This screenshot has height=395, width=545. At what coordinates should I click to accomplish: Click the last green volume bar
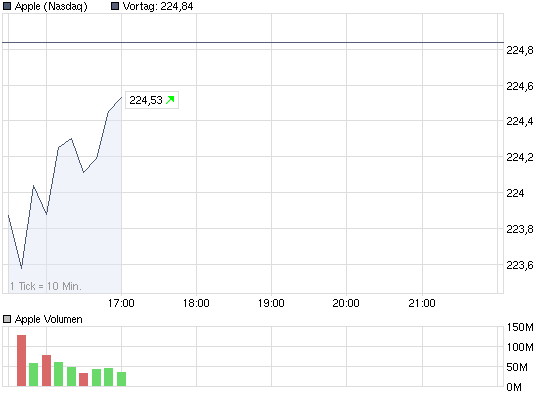tap(121, 379)
